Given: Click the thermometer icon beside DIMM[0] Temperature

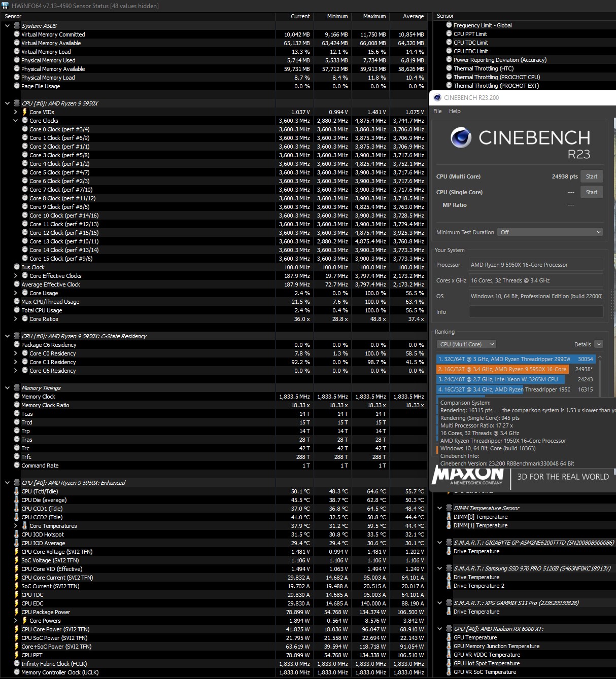Looking at the screenshot, I should (449, 517).
